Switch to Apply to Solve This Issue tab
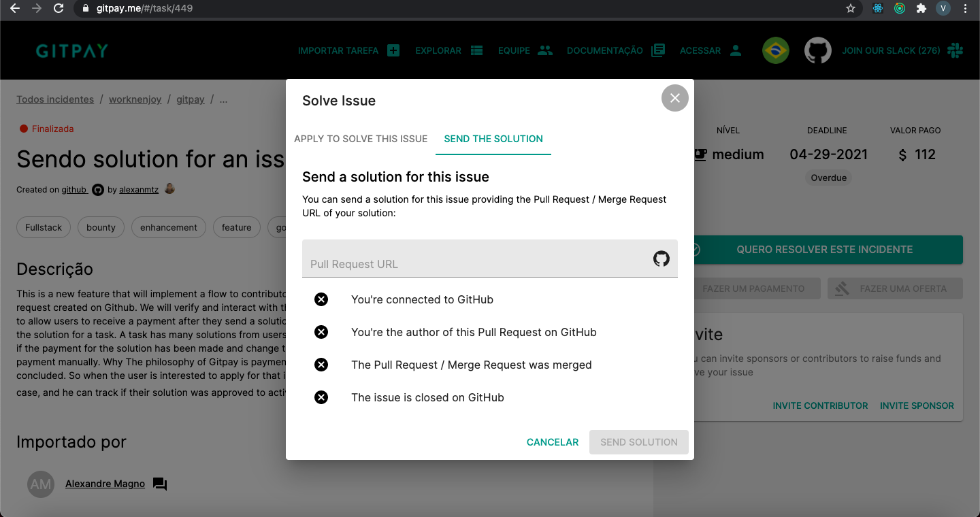This screenshot has height=517, width=980. pos(361,139)
